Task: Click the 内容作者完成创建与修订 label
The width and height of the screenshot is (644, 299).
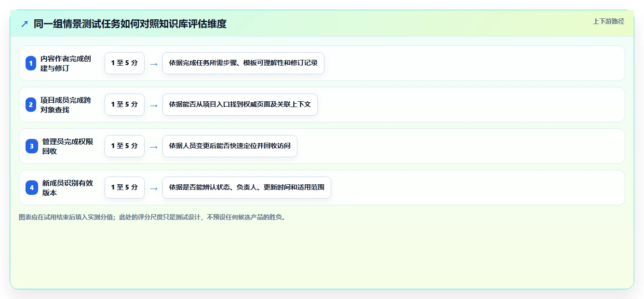Action: [66, 63]
